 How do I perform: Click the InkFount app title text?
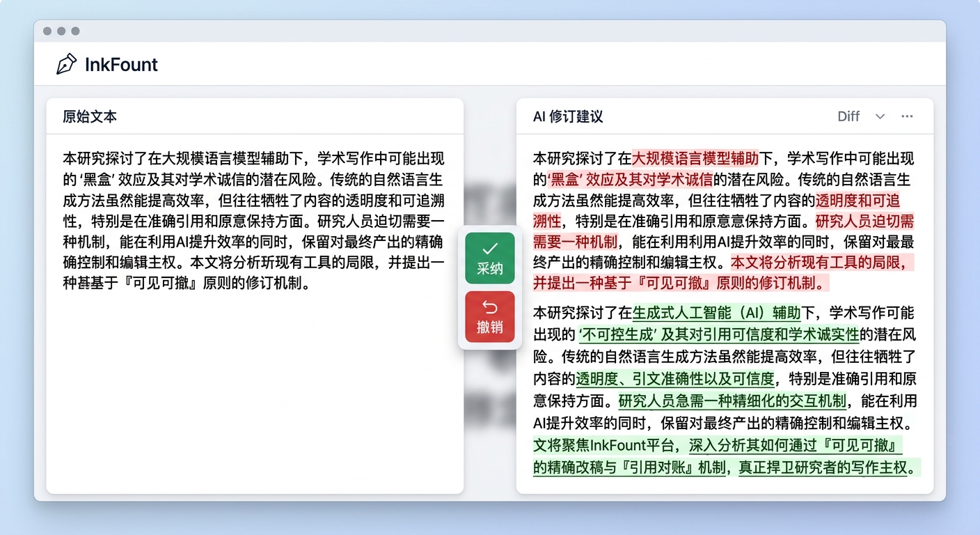[121, 65]
